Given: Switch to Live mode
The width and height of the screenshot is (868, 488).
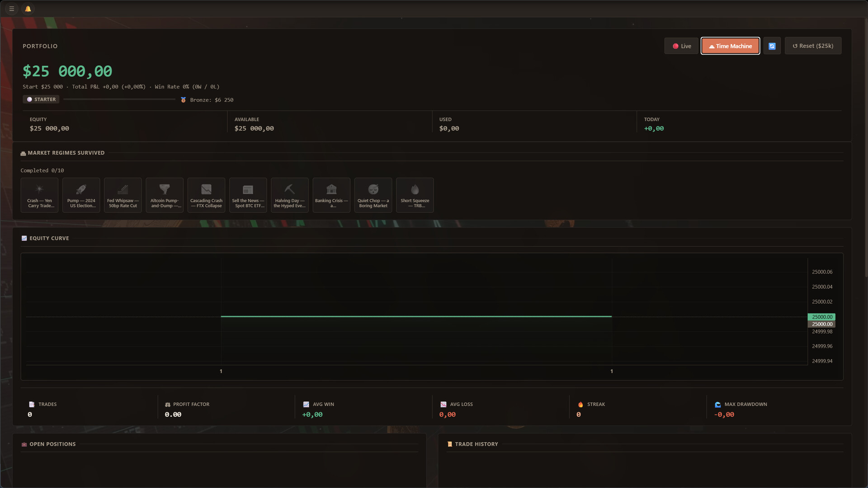Looking at the screenshot, I should (x=682, y=46).
